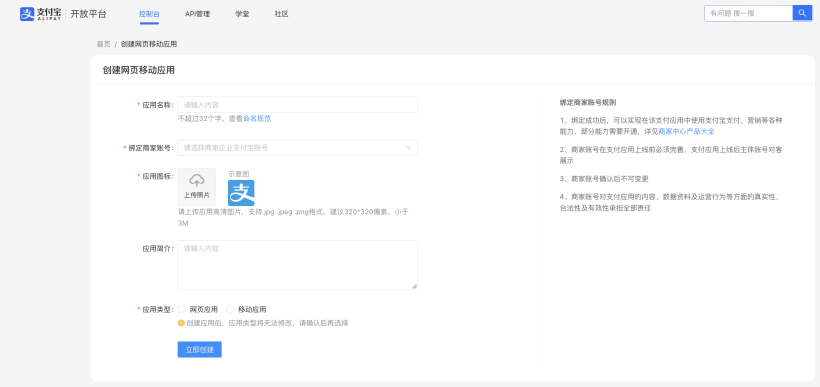Click the Alipay sample icon thumbnail
The height and width of the screenshot is (387, 820).
241,193
